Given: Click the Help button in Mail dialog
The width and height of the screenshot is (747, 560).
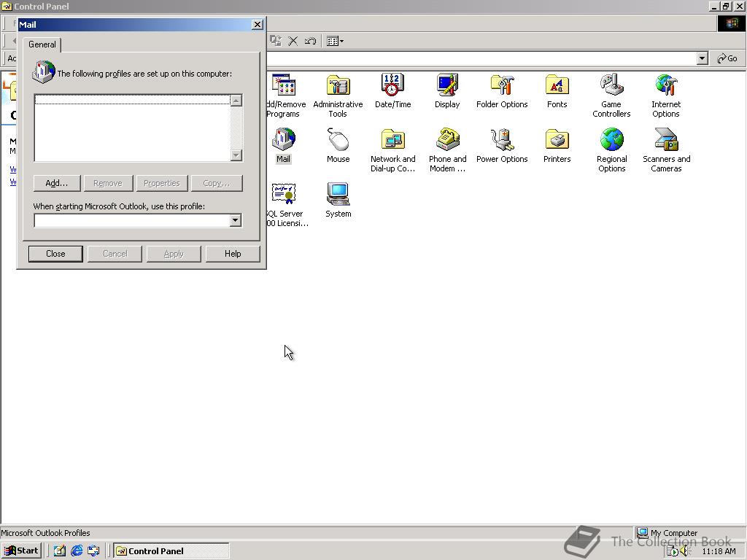Looking at the screenshot, I should click(233, 254).
